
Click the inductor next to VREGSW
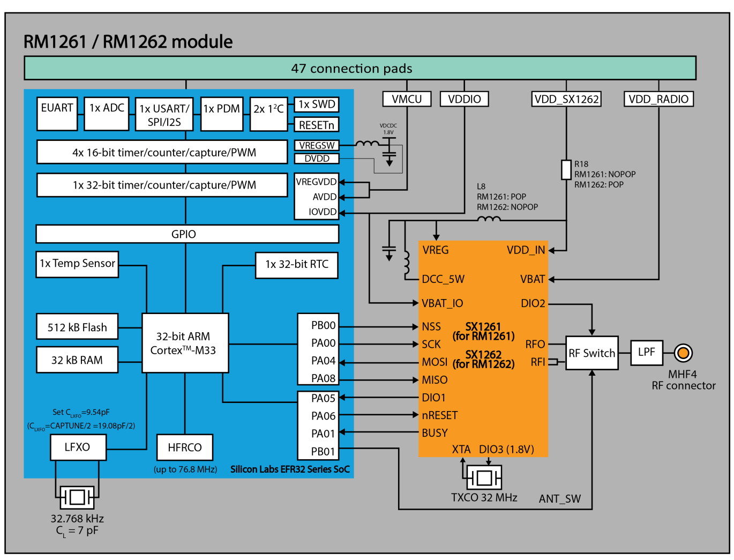click(x=367, y=144)
